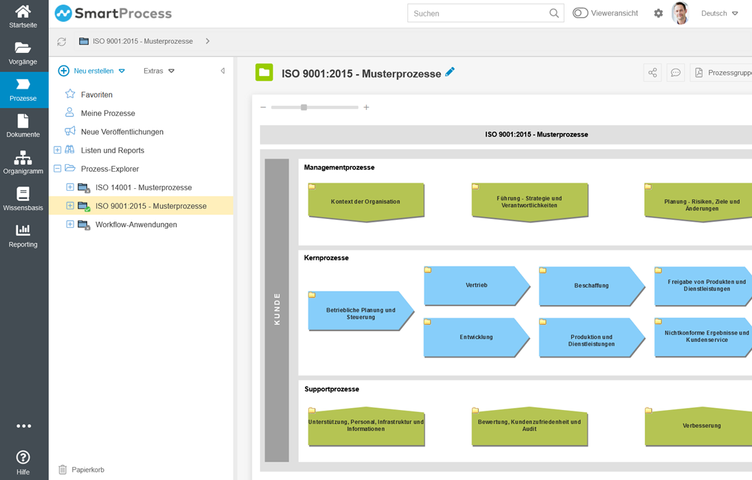This screenshot has width=752, height=480.
Task: Click the pencil edit icon beside title
Action: (450, 72)
